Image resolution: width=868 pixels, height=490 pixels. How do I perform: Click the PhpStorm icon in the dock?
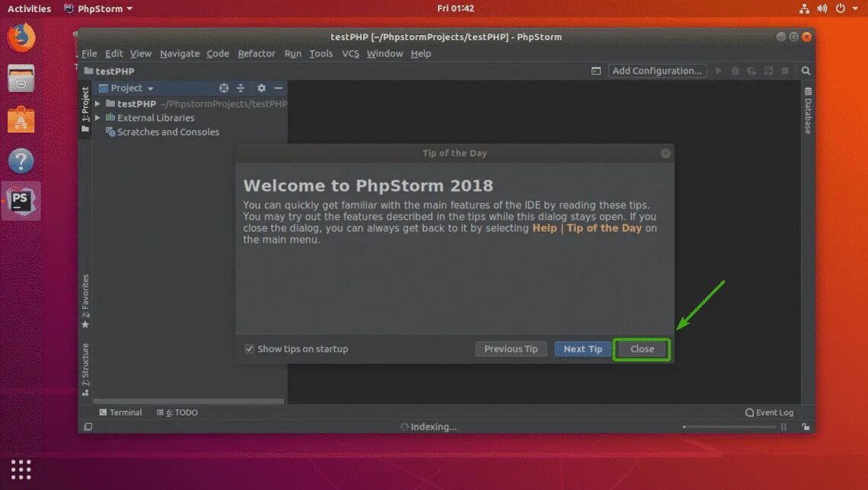(x=21, y=202)
